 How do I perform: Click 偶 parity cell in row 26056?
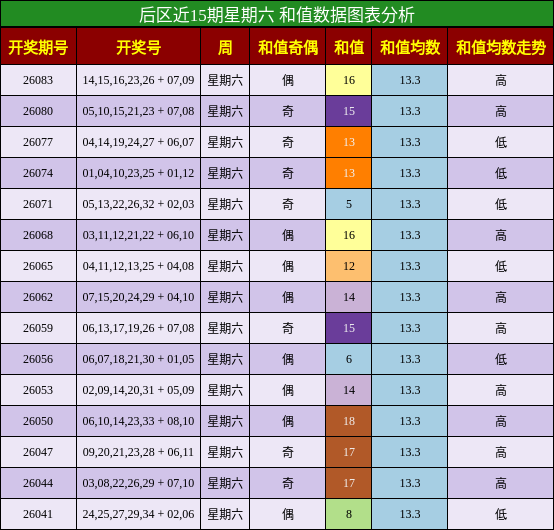(x=288, y=359)
